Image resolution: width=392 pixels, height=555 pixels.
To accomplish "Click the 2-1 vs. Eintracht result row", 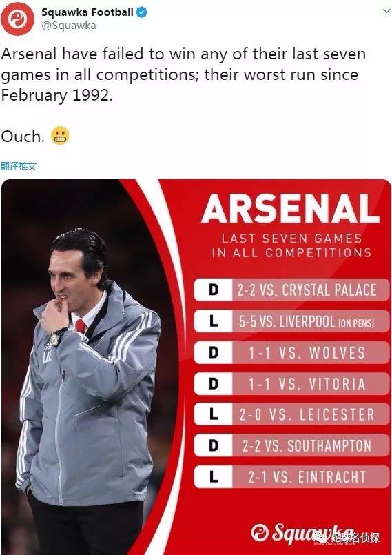I will tap(291, 476).
